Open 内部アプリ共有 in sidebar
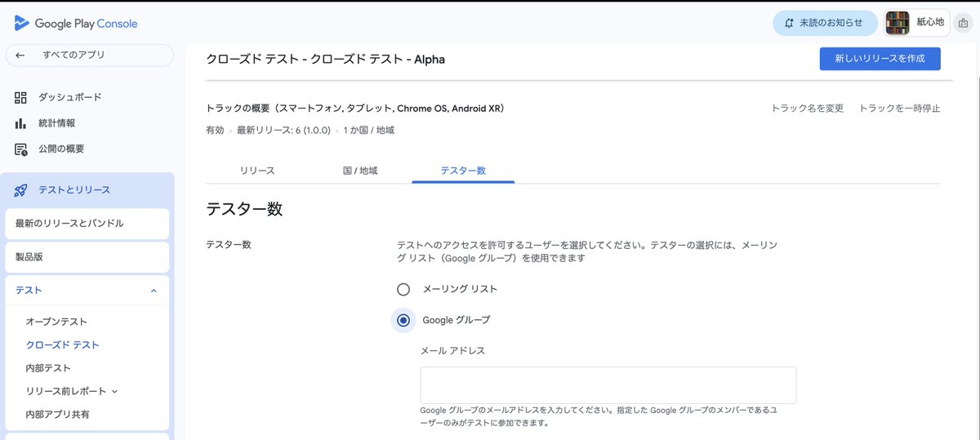The width and height of the screenshot is (980, 440). [x=58, y=415]
